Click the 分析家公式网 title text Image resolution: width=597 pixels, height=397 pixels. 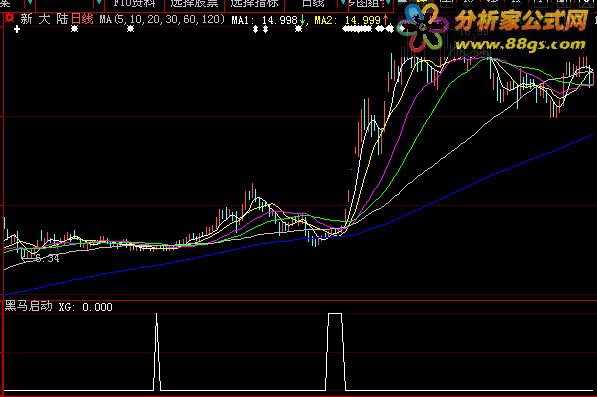522,21
